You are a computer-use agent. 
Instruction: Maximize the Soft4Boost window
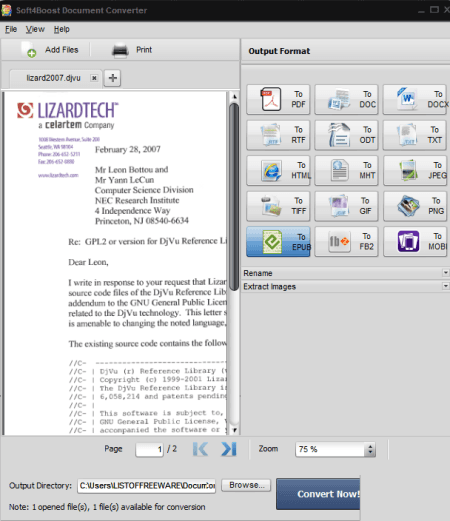tap(434, 10)
